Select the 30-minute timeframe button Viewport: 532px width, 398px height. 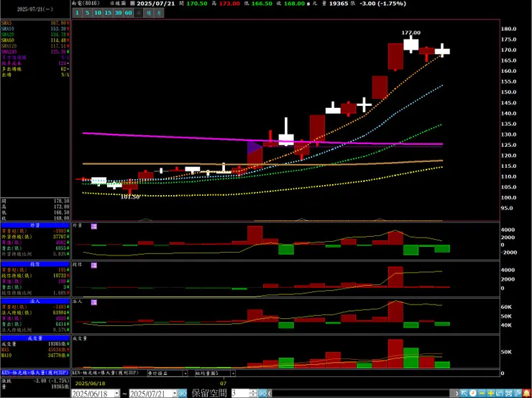pos(118,13)
